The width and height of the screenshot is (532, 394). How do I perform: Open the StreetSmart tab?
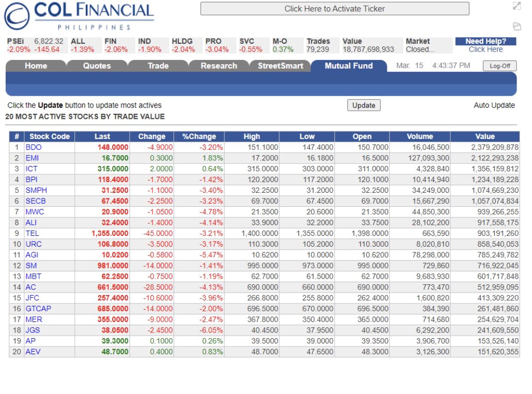(x=280, y=66)
